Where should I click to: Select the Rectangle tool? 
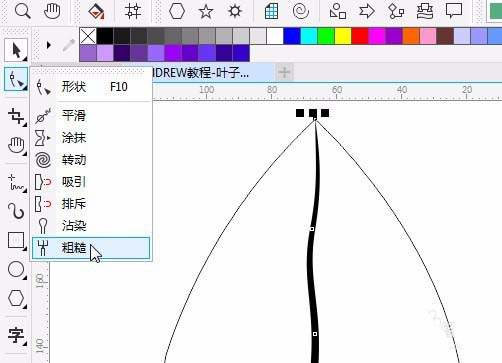(16, 240)
